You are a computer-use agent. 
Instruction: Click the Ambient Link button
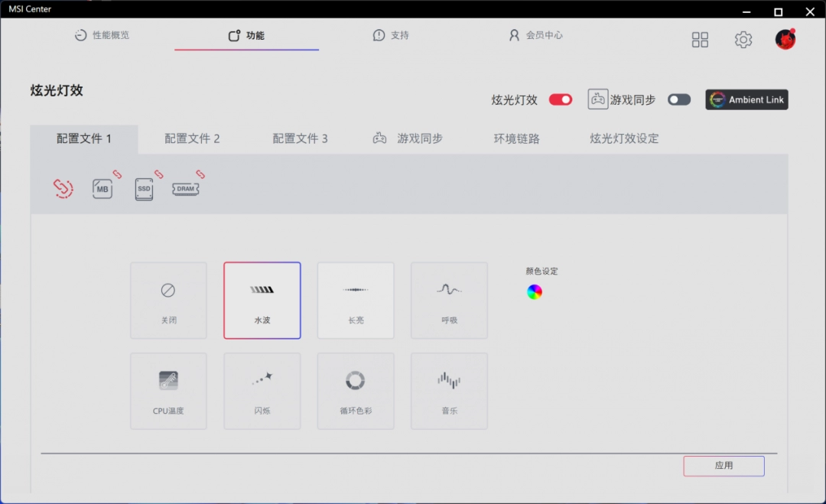(x=746, y=99)
